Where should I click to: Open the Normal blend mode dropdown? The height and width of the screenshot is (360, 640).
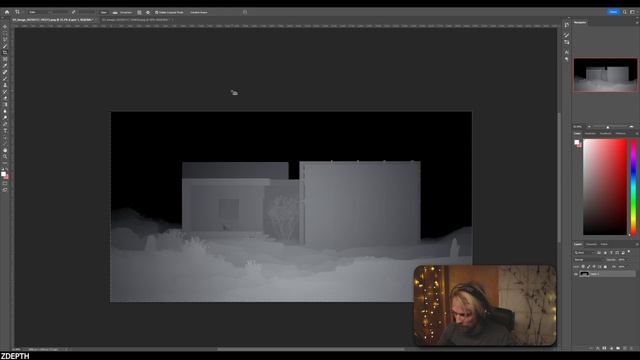click(x=589, y=260)
